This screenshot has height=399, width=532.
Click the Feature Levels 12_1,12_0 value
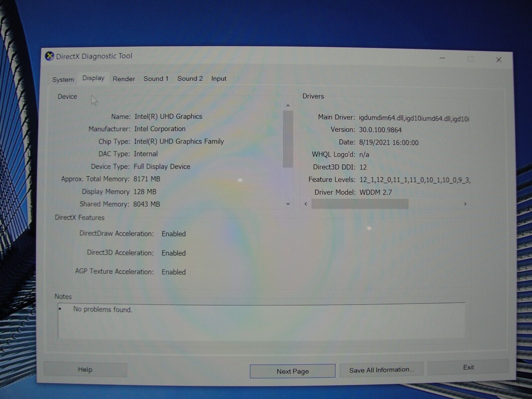[415, 180]
